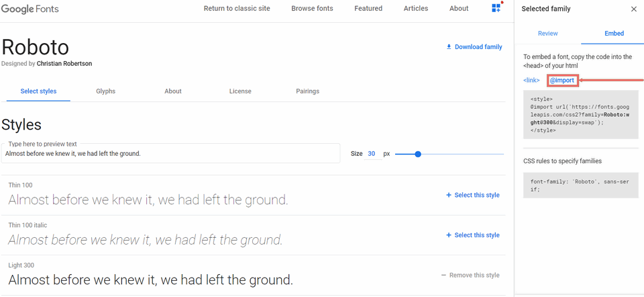Click Return to classic site link

point(235,9)
